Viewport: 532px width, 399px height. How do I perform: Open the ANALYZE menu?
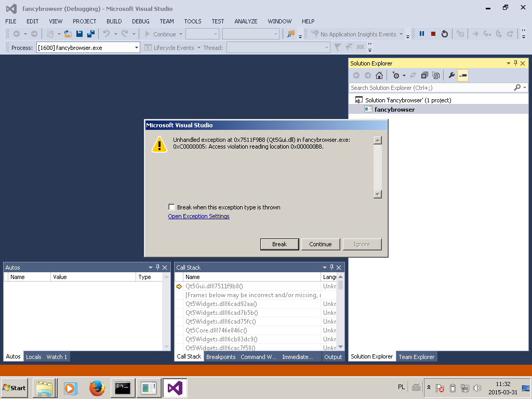246,21
